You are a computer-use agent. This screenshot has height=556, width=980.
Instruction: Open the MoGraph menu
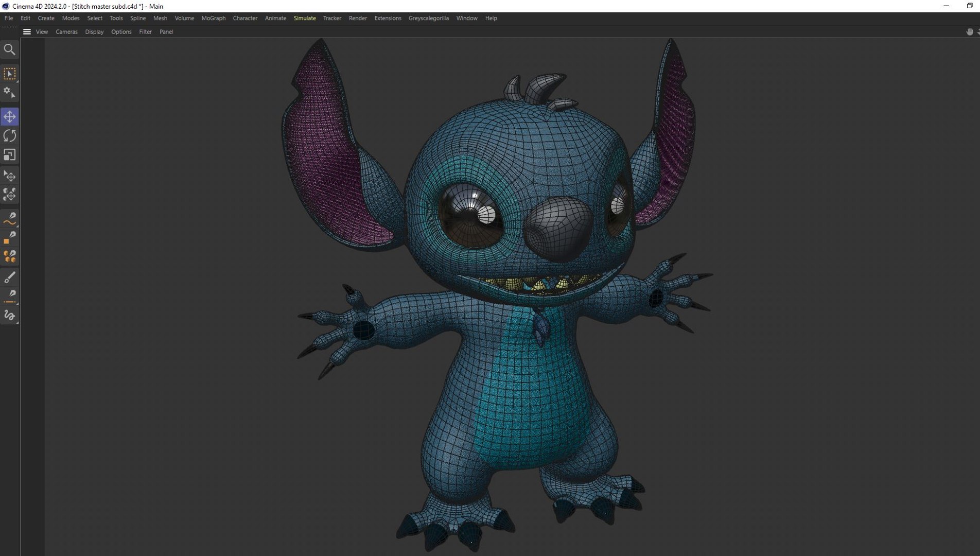(214, 18)
